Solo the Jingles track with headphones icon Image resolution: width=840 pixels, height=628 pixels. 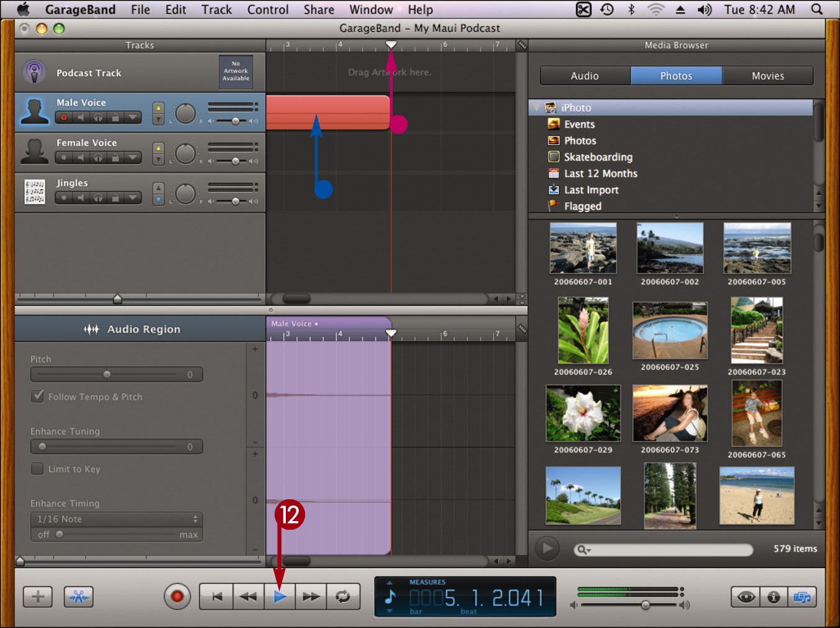(98, 198)
